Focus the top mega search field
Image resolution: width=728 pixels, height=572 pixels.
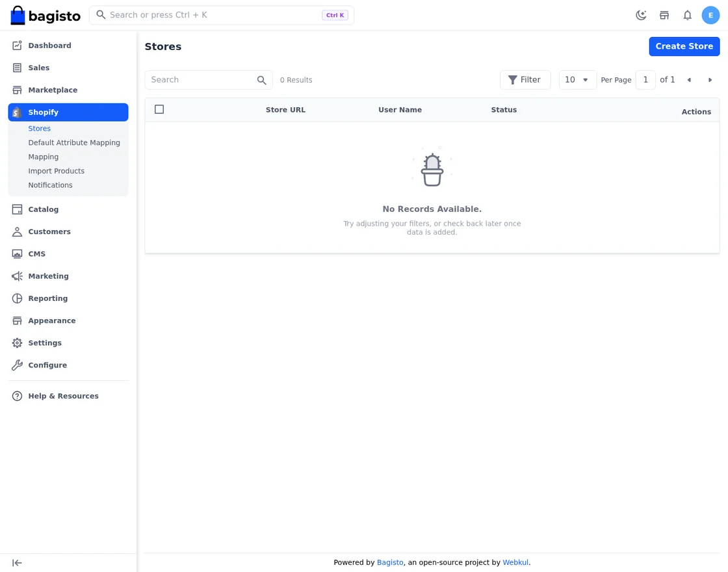(222, 15)
